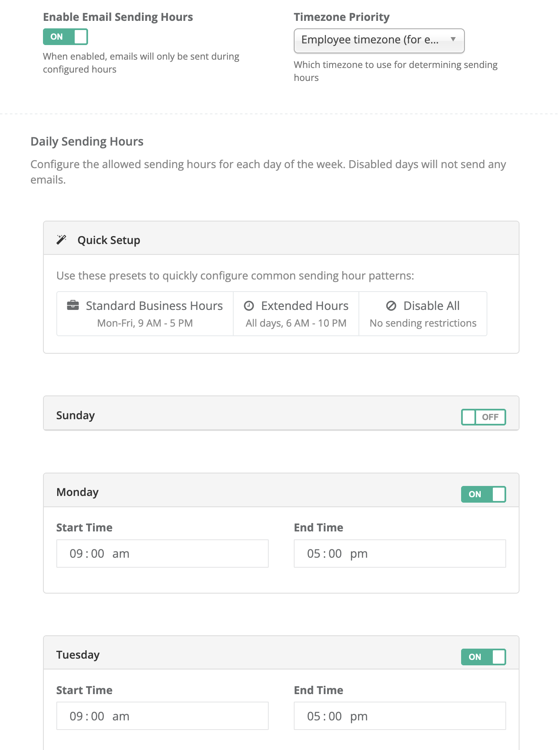Apply Extended Hours preset
The image size is (560, 750).
296,314
